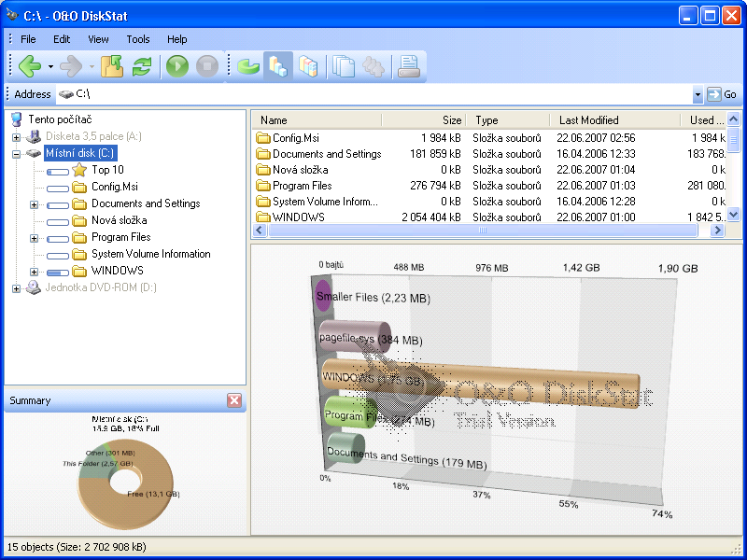The image size is (747, 560).
Task: Click the gray Forward arrow
Action: pos(71,66)
